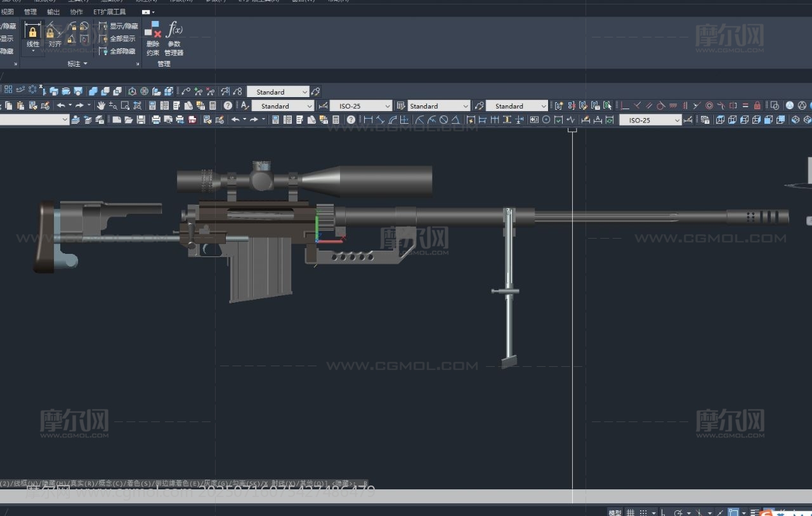Click the Help question mark icon on middle toolbar
Screen dimensions: 812x516
click(228, 105)
